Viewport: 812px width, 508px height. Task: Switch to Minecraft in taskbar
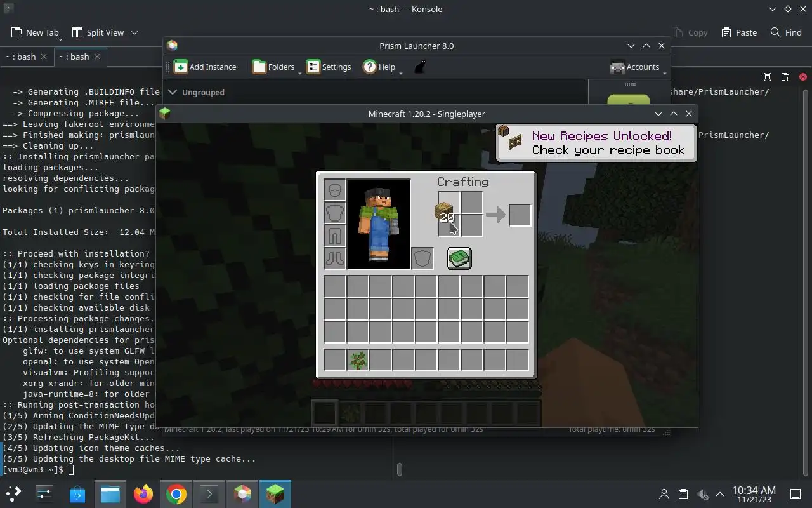275,493
